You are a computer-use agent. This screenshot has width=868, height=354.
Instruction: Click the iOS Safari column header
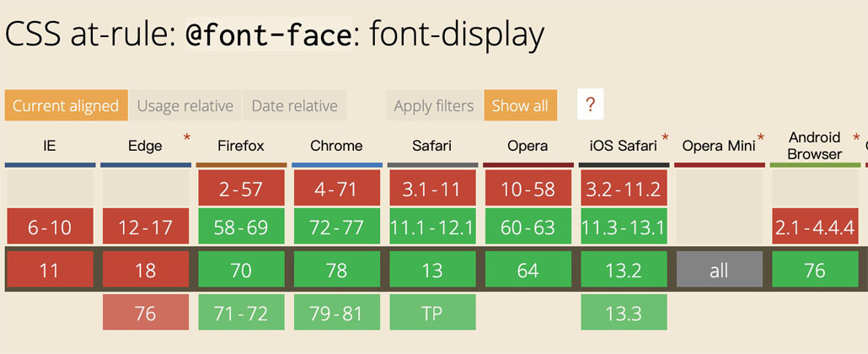point(624,147)
